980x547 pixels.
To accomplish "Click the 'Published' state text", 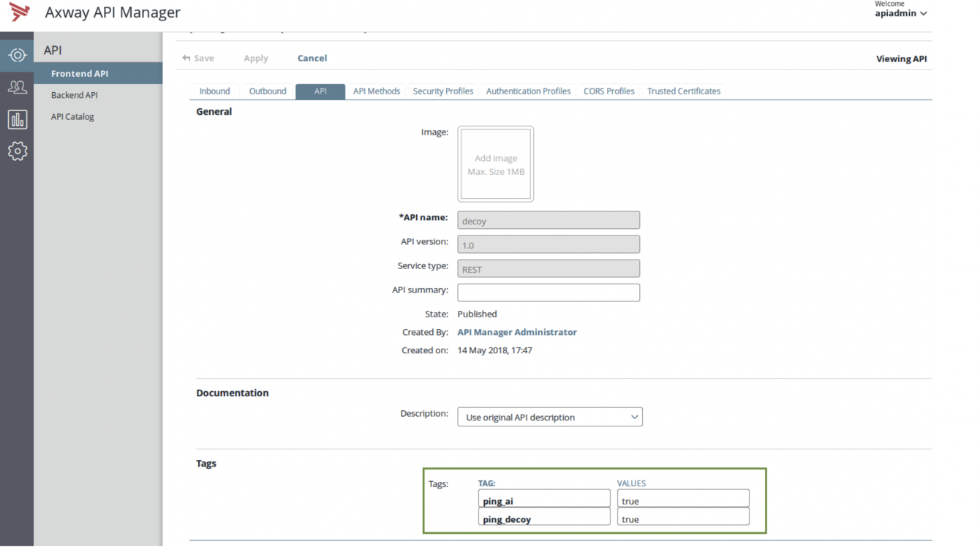I will [477, 314].
